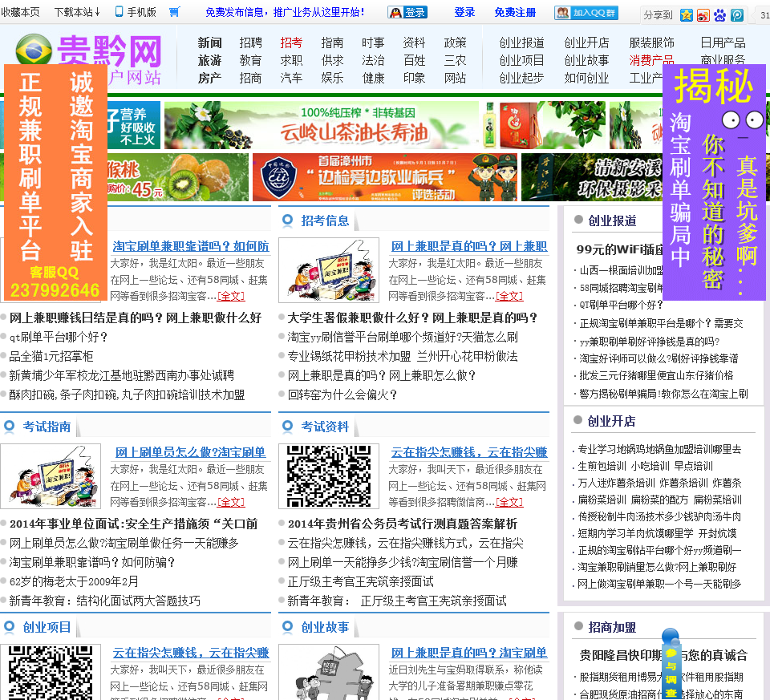
Task: Open sidebar item 批发三元仔猪哪里便宜
Action: tap(656, 375)
